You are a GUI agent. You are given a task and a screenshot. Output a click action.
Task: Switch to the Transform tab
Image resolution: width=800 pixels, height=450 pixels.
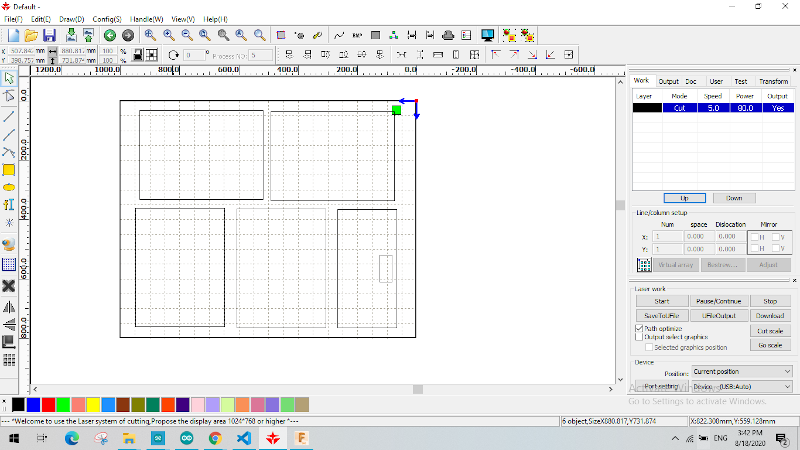coord(773,81)
